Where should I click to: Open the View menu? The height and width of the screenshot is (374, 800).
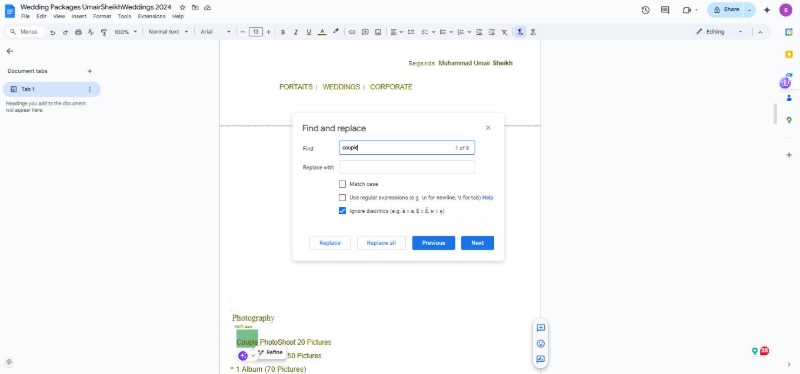click(x=59, y=16)
